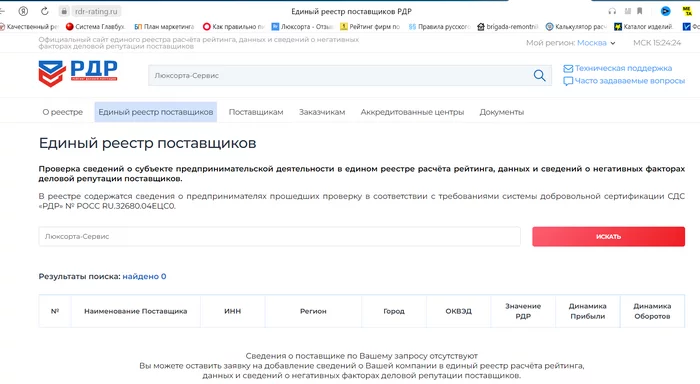Screen dimensions: 700x384
Task: Click the Yandex home icon in browser toolbar
Action: (23, 11)
